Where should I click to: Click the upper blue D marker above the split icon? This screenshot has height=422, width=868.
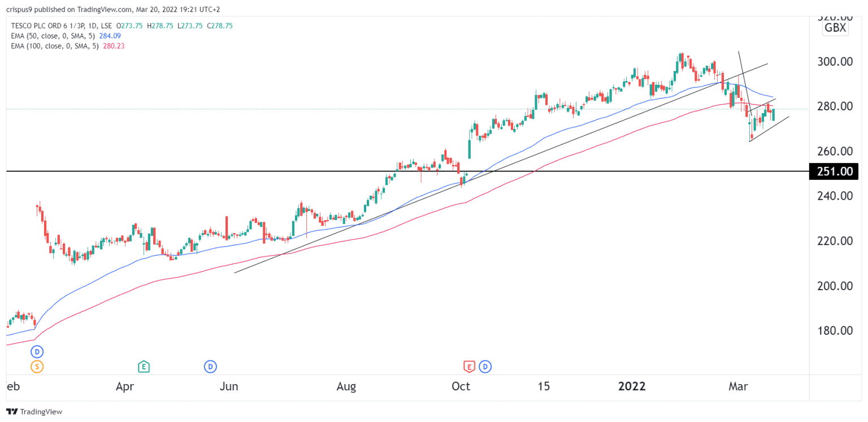point(37,351)
